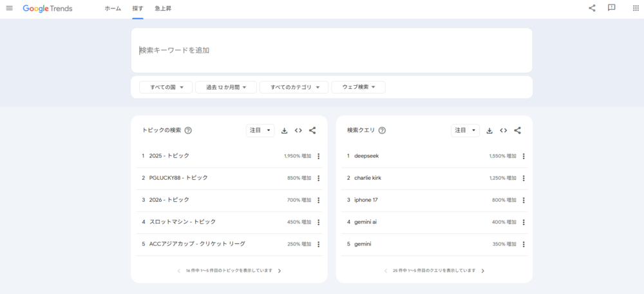Open help icon next to トピックの検索
Screen dimensions: 644x294
point(188,130)
